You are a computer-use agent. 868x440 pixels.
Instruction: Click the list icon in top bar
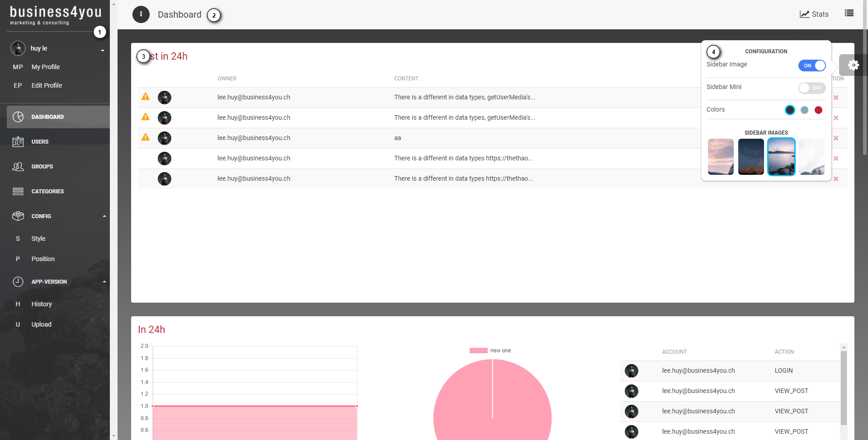coord(849,13)
